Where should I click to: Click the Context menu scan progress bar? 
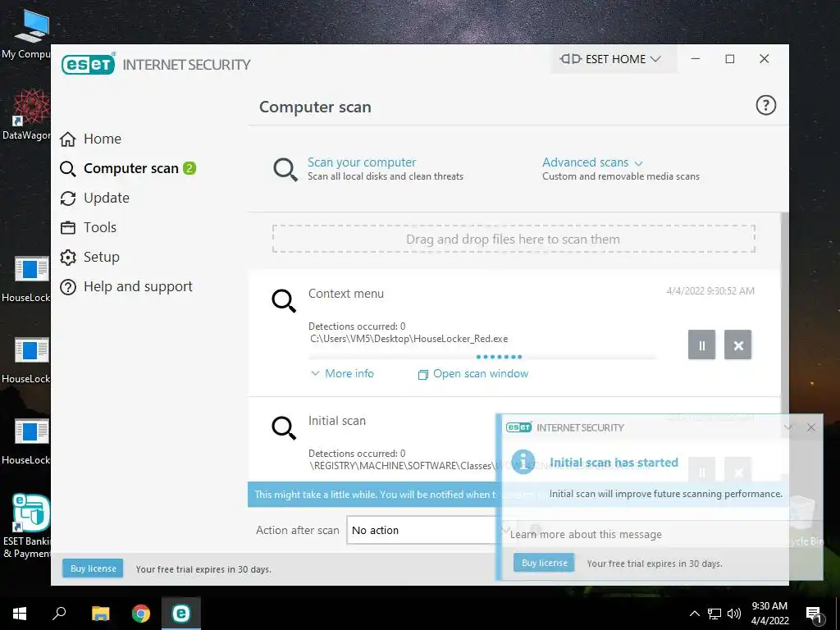482,357
